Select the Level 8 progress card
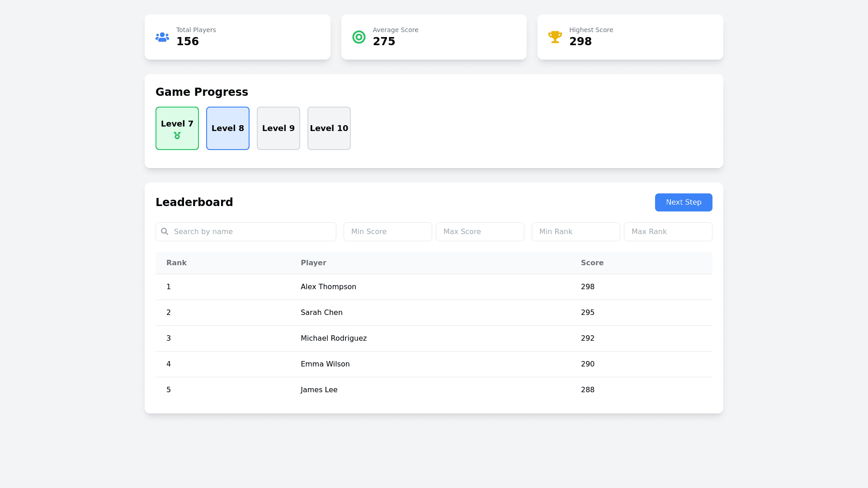This screenshot has width=868, height=488. pyautogui.click(x=227, y=128)
